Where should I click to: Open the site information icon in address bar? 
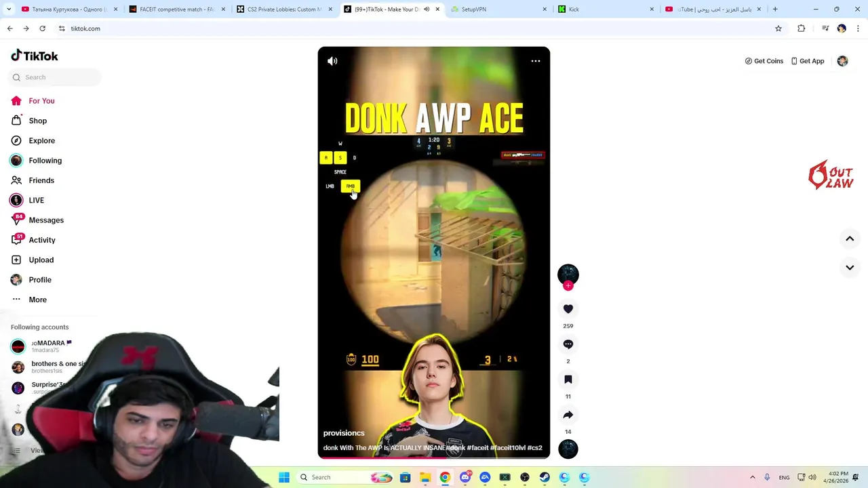click(62, 28)
